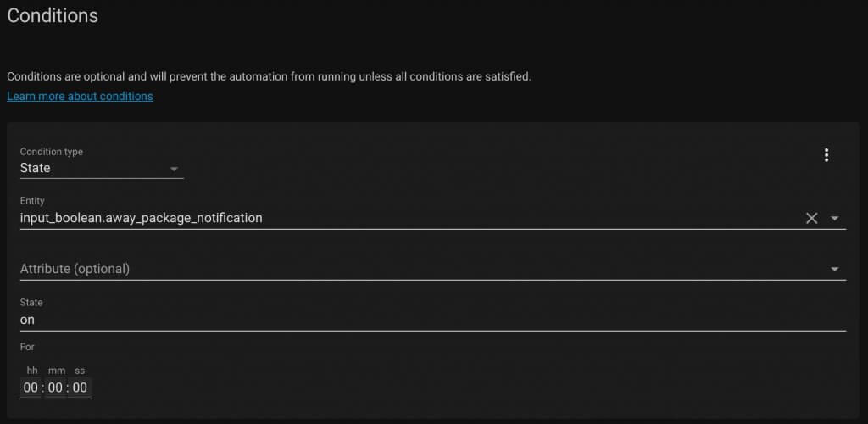Click the conditions description paragraph text
Screen dimensions: 868x424
pyautogui.click(x=269, y=77)
